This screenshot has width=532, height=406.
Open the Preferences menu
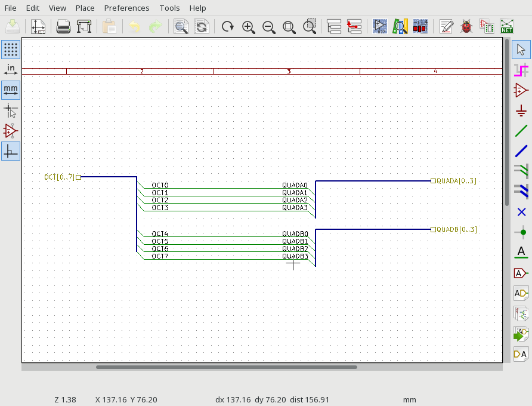(x=126, y=8)
